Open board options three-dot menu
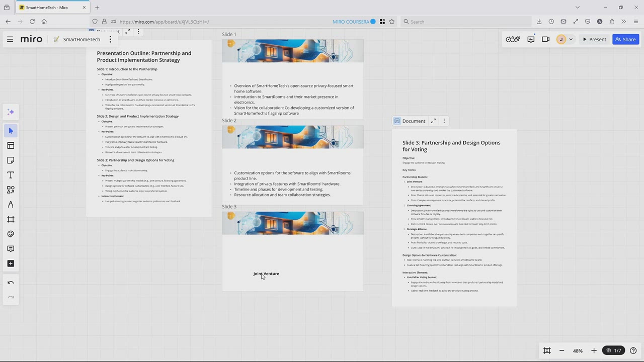This screenshot has width=644, height=362. 110,39
